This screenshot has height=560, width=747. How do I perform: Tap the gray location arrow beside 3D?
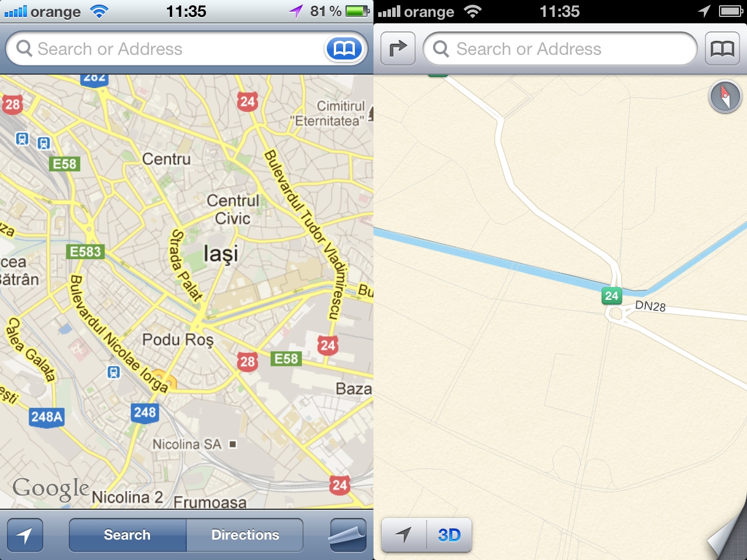tap(403, 535)
